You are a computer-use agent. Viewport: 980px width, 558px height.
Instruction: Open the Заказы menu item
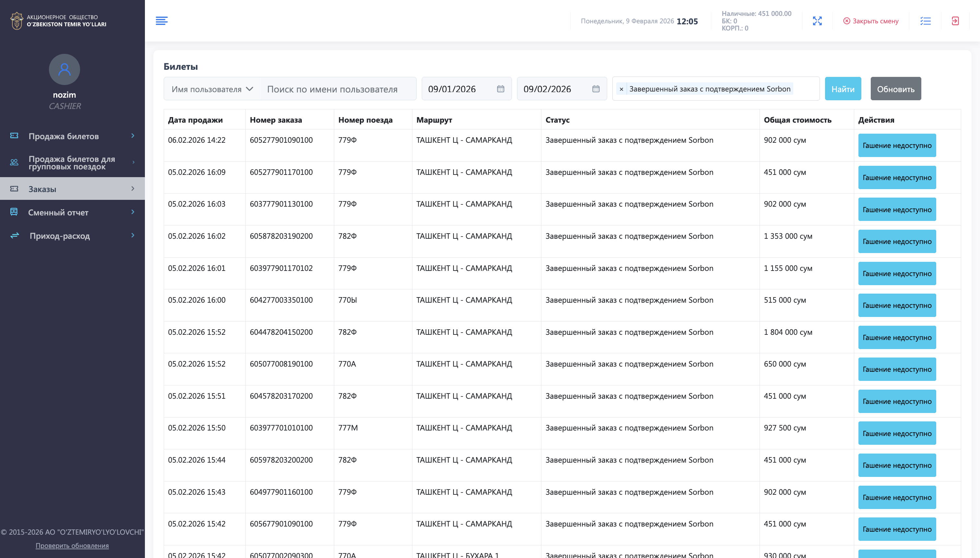(x=42, y=188)
